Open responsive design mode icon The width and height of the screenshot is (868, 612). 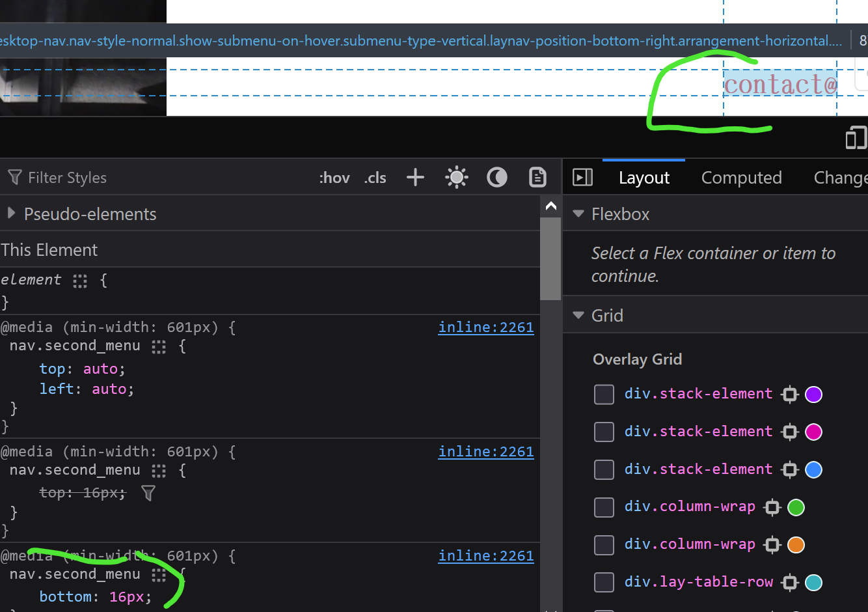[x=856, y=138]
